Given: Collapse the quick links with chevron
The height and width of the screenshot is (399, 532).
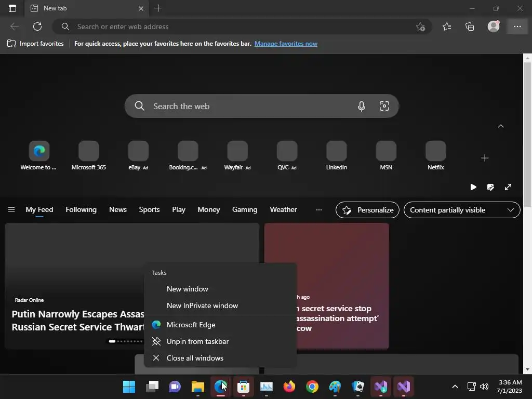Looking at the screenshot, I should pyautogui.click(x=500, y=126).
